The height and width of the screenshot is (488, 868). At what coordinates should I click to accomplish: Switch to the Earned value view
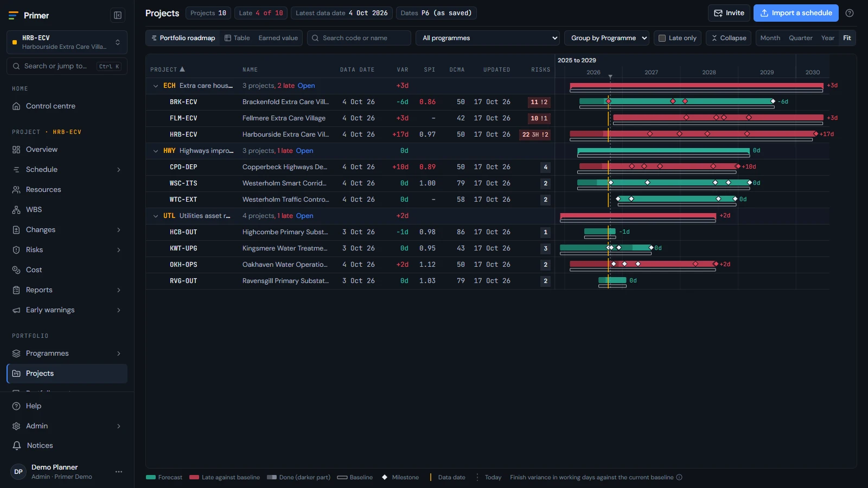(278, 38)
